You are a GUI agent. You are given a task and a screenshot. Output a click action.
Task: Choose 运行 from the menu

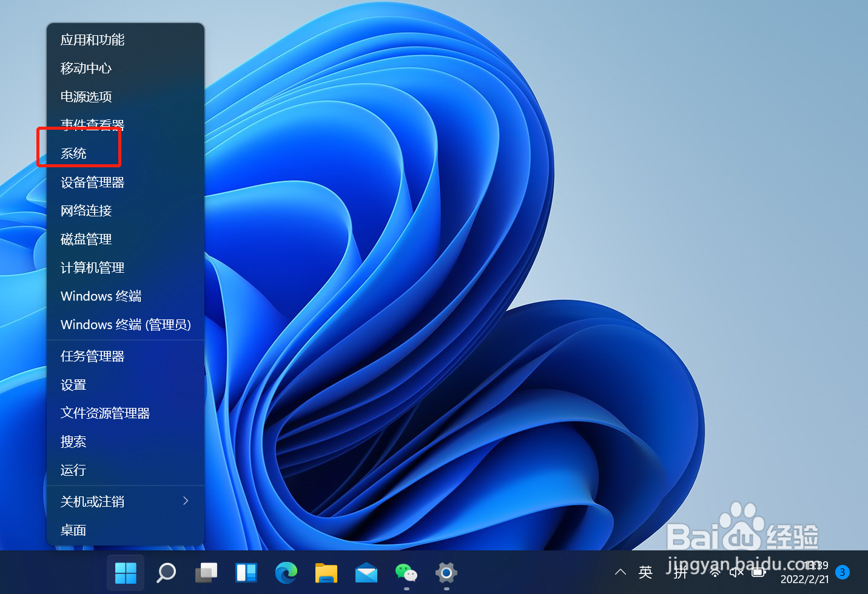(x=73, y=470)
